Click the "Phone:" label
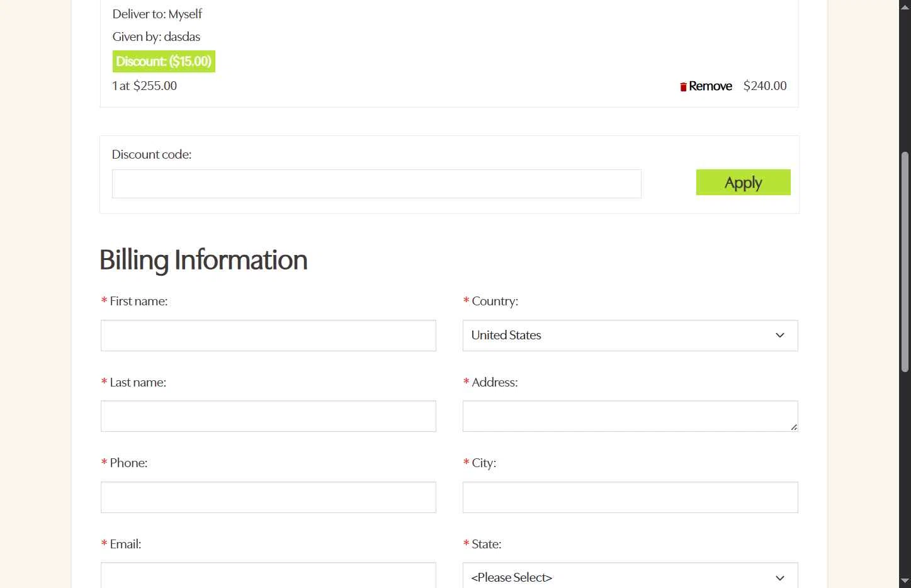Screen dimensions: 911x588 point(128,463)
